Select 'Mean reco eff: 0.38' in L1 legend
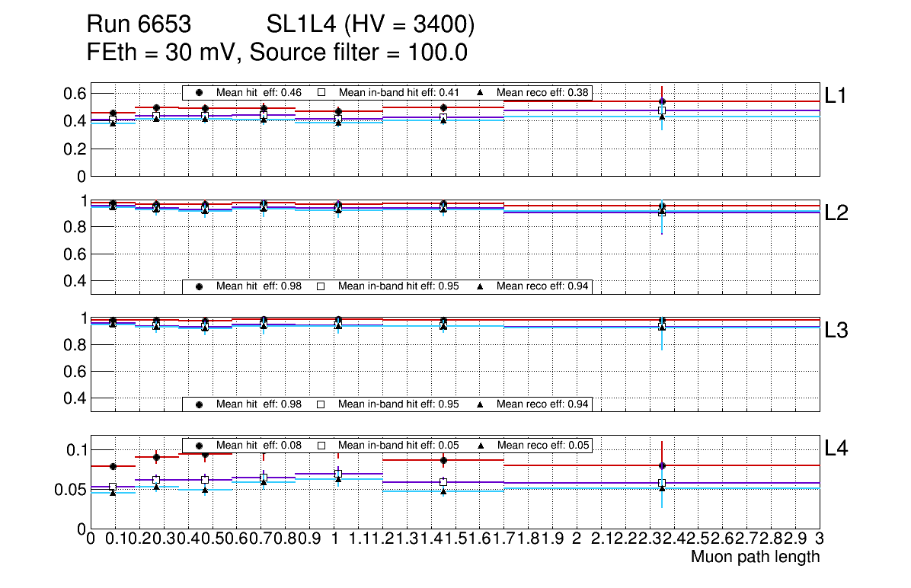This screenshot has width=911, height=588. tap(542, 92)
